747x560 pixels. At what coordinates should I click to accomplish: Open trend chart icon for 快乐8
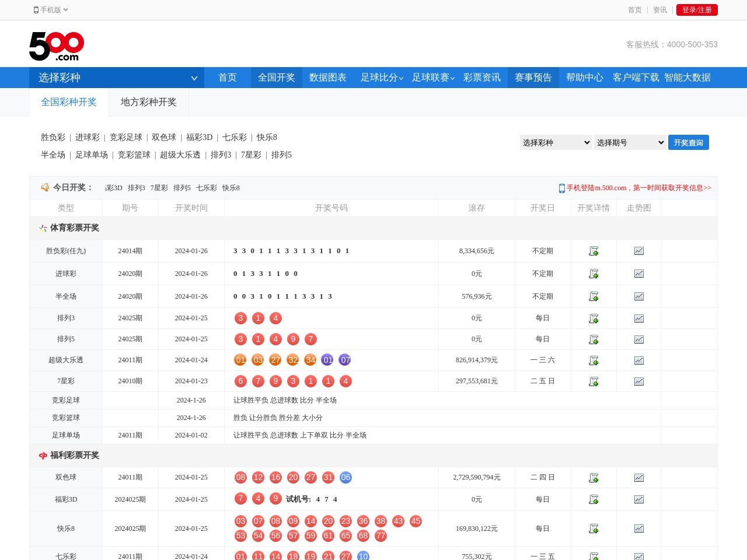pyautogui.click(x=639, y=528)
